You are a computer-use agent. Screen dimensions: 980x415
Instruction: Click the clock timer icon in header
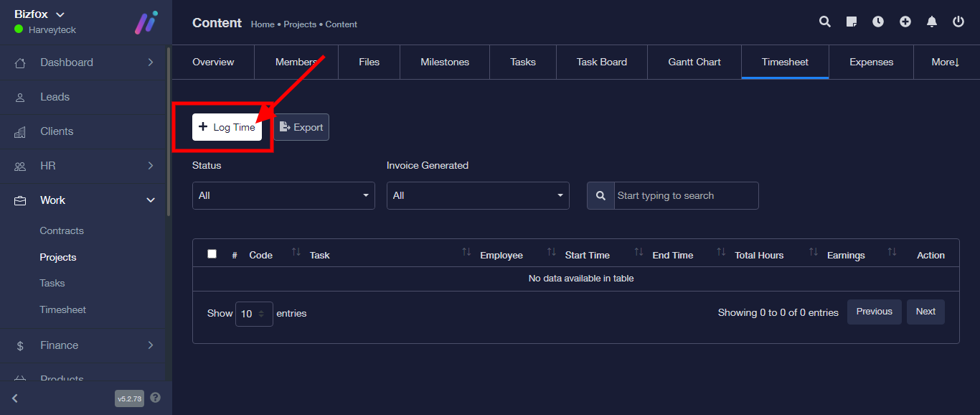tap(878, 22)
